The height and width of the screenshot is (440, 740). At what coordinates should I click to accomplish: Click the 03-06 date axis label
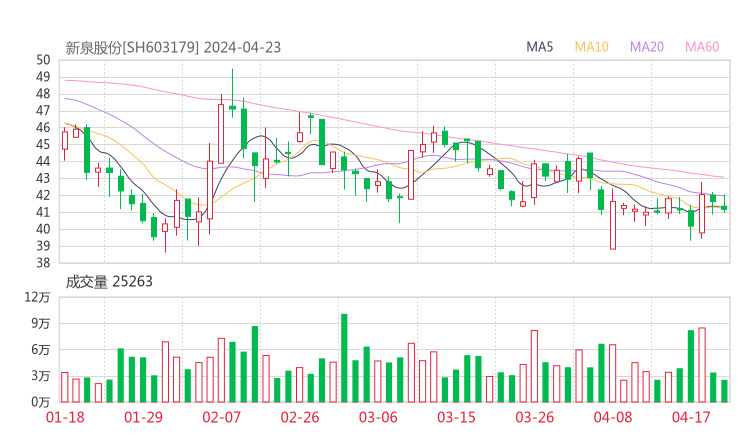click(378, 417)
